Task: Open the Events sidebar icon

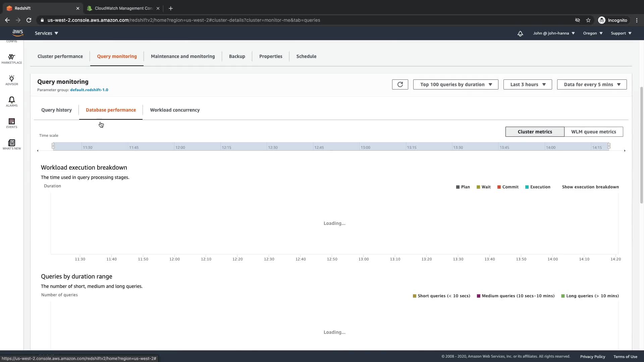Action: tap(11, 123)
